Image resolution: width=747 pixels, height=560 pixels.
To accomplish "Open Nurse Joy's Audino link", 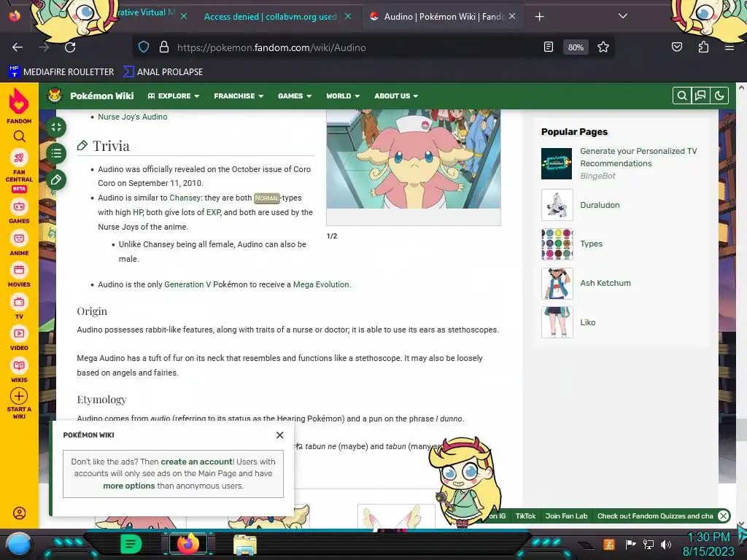I will pos(133,117).
